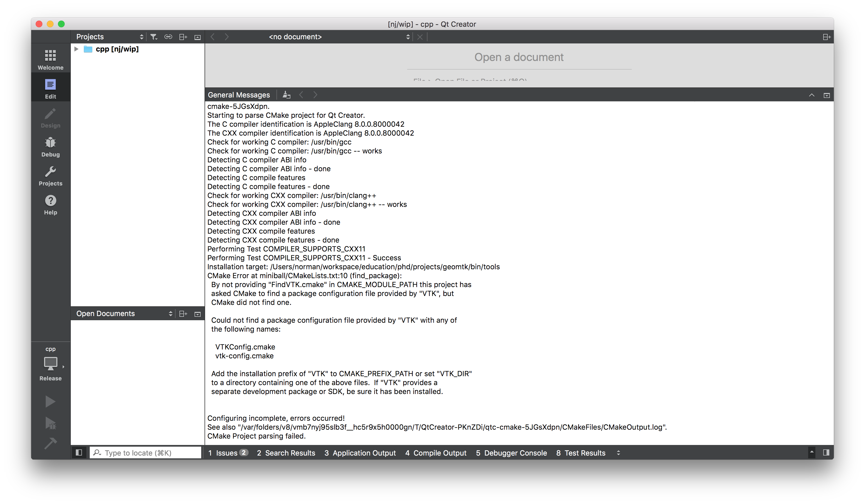865x504 pixels.
Task: Start debugging with the bug-play button
Action: (50, 423)
